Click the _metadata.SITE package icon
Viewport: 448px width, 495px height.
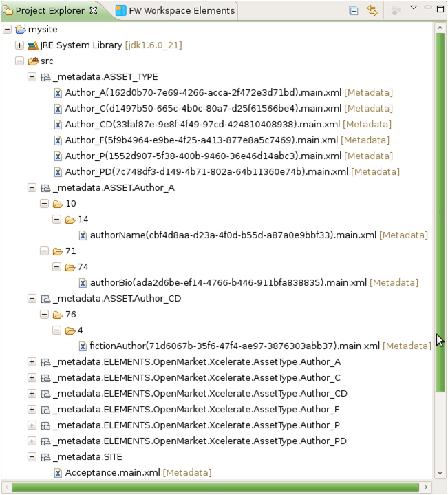(45, 457)
